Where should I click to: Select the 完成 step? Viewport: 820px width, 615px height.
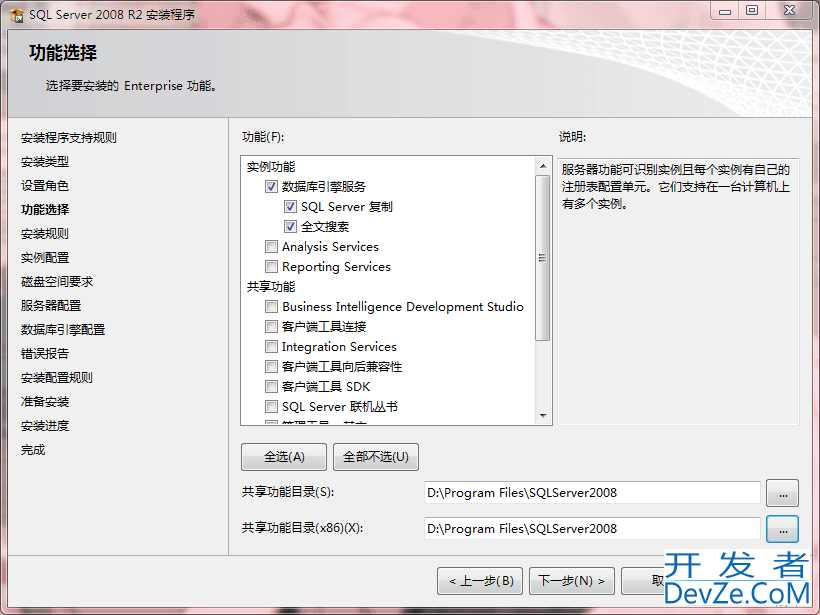[33, 450]
